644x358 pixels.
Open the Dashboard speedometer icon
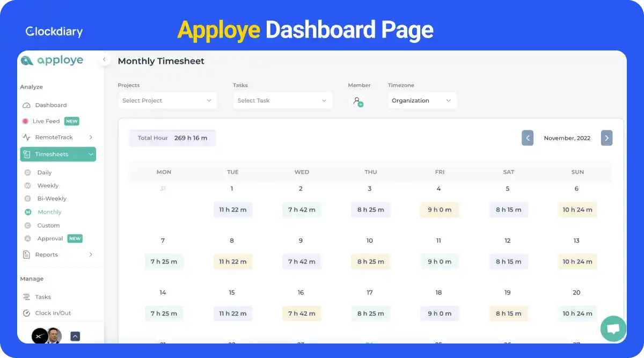(27, 105)
